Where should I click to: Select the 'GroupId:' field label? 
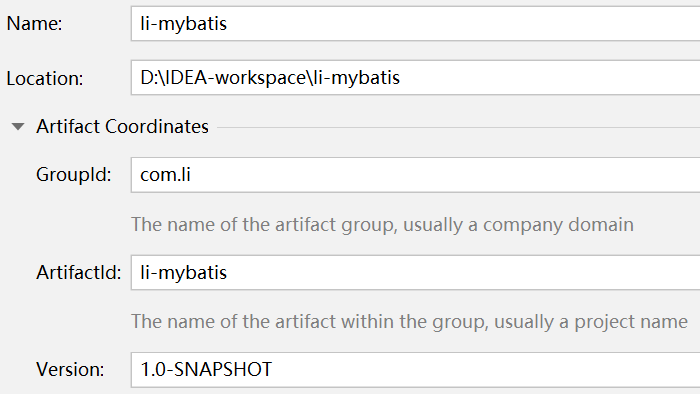click(x=74, y=175)
